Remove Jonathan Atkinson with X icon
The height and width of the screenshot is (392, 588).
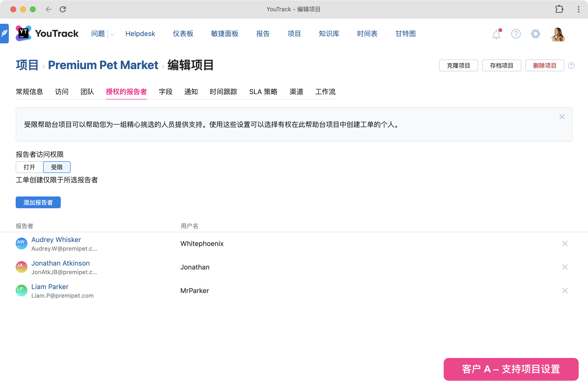[x=565, y=267]
